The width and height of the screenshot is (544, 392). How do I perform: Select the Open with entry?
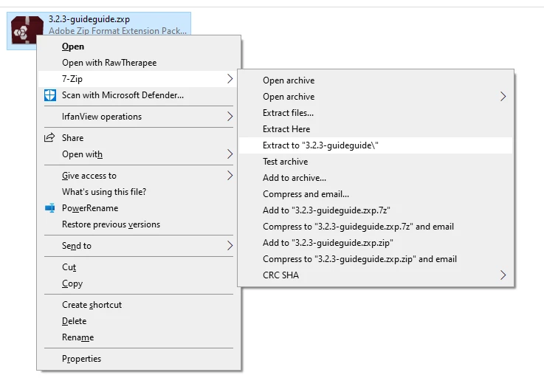pyautogui.click(x=139, y=154)
